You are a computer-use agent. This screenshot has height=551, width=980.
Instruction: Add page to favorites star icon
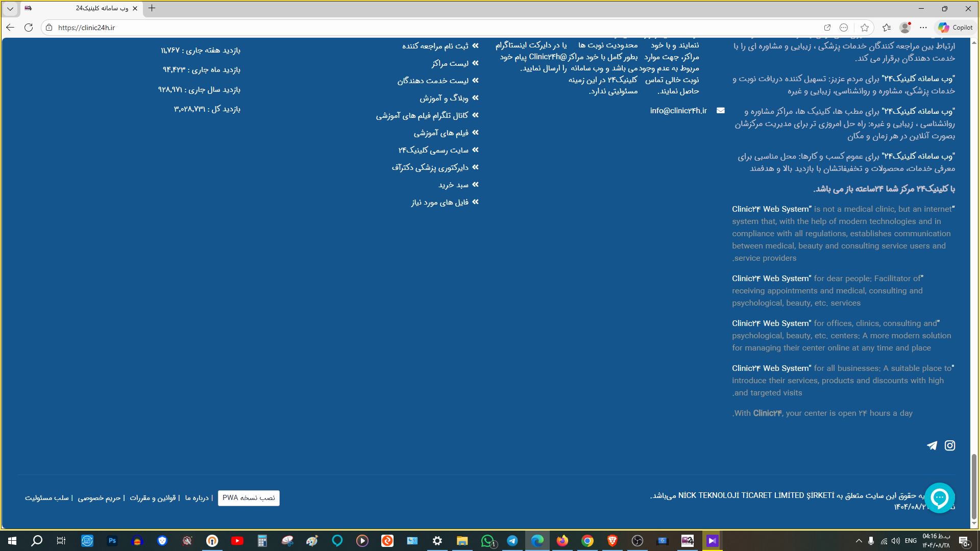864,28
